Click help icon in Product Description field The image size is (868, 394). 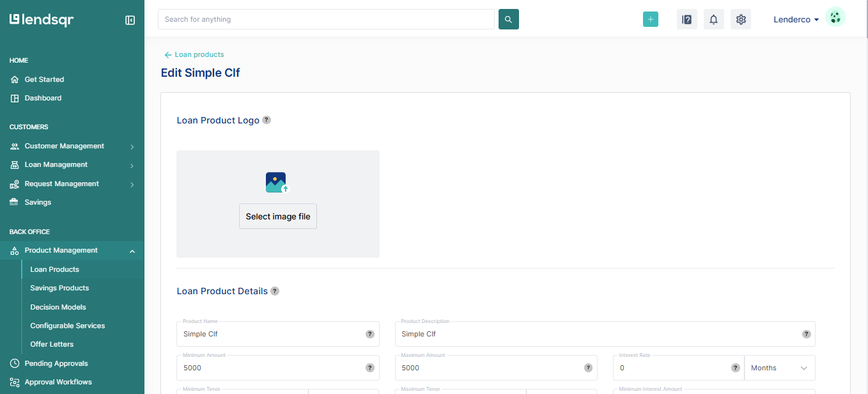click(806, 334)
